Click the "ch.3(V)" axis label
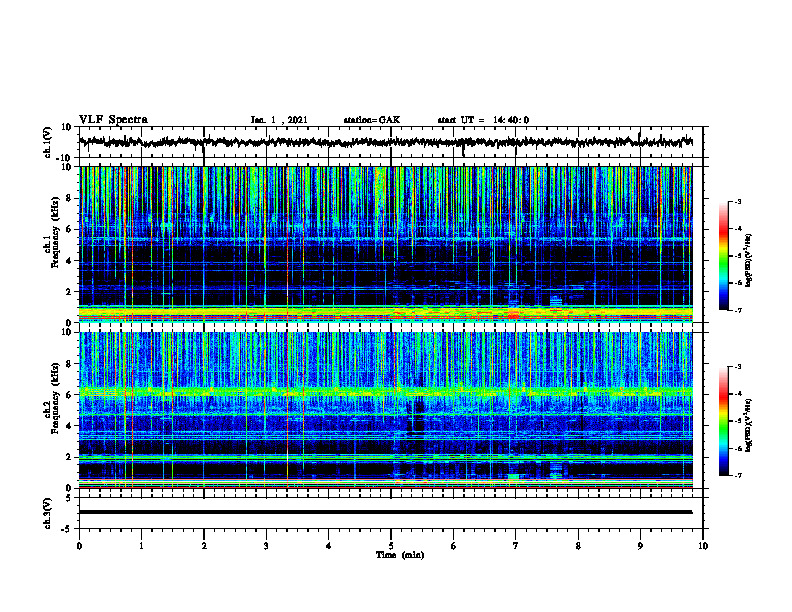792x612 pixels. (x=48, y=513)
